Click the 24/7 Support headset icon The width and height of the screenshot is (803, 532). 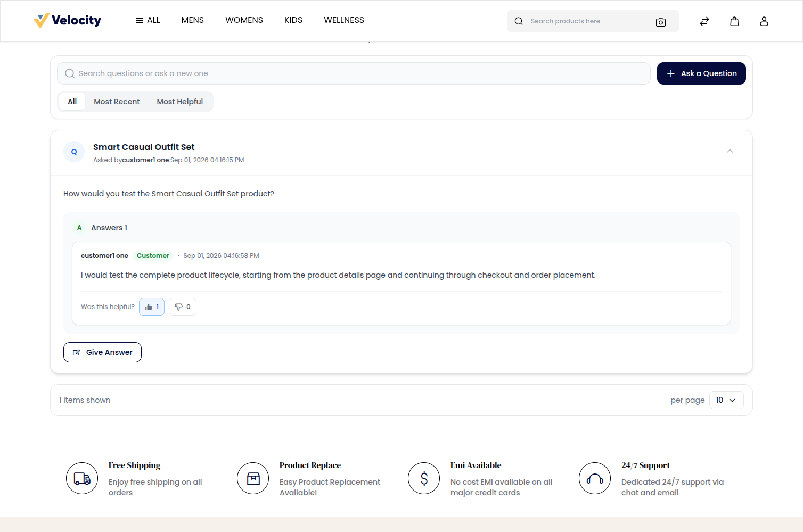pyautogui.click(x=595, y=478)
